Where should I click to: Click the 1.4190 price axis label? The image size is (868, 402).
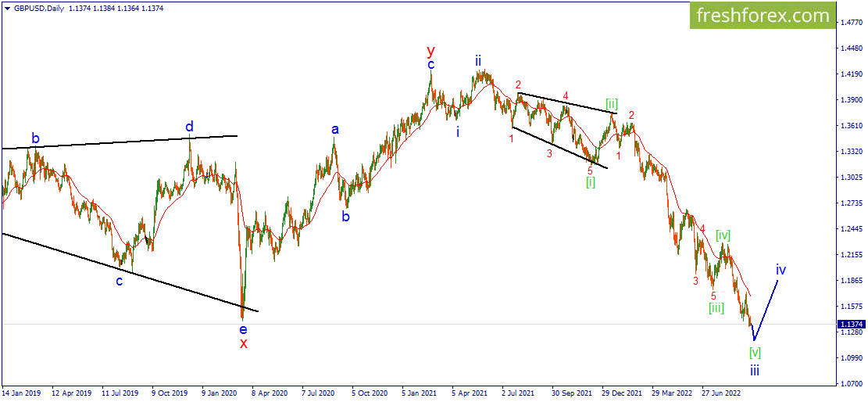(852, 74)
